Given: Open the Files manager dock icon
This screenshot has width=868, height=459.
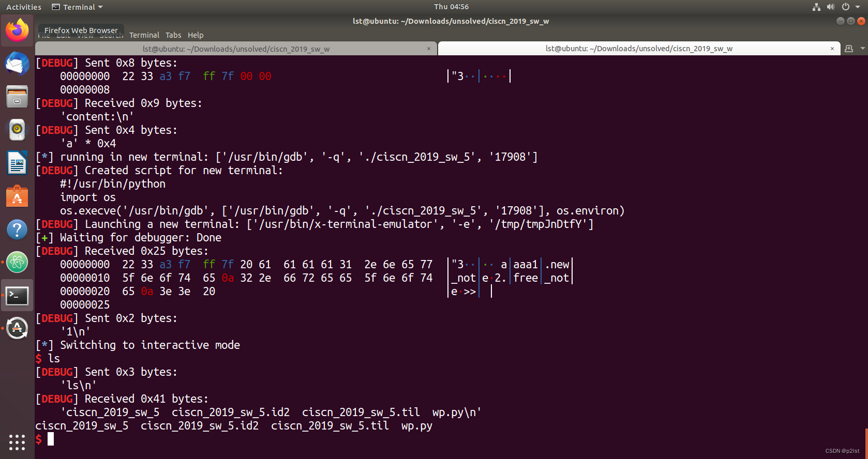Looking at the screenshot, I should pyautogui.click(x=17, y=97).
